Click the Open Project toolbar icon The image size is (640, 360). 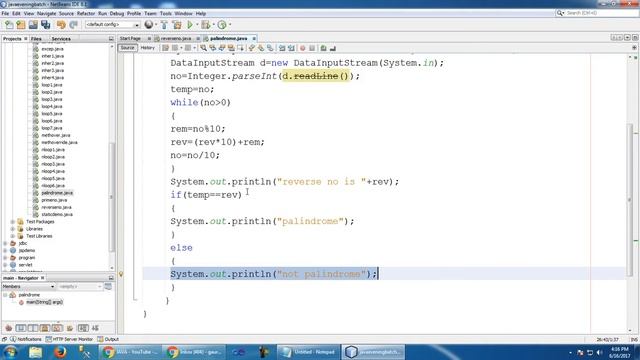pyautogui.click(x=33, y=25)
